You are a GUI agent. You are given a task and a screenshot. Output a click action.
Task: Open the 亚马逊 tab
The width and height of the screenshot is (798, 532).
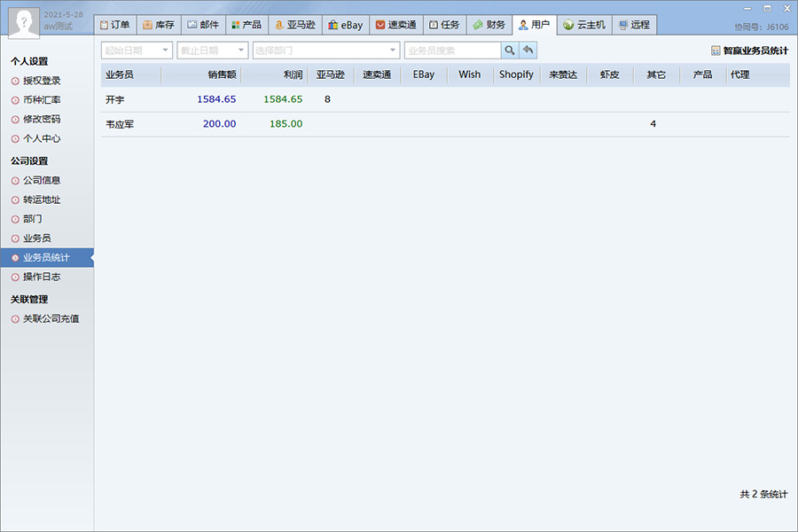295,25
